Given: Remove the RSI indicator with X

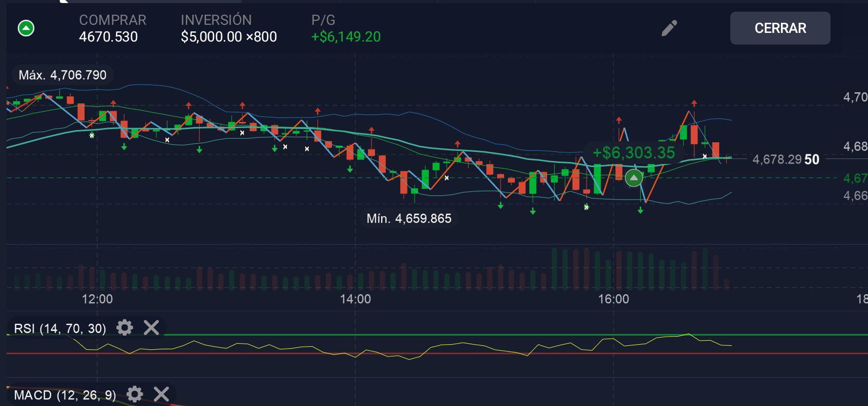Looking at the screenshot, I should click(151, 328).
